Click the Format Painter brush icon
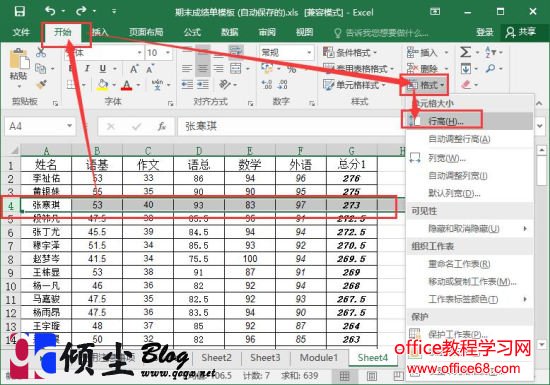The width and height of the screenshot is (550, 385). coord(41,85)
